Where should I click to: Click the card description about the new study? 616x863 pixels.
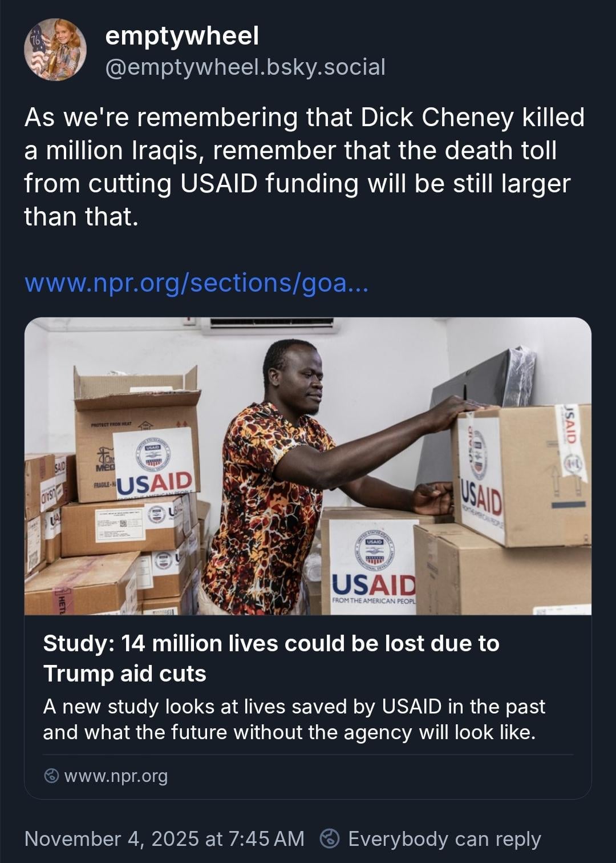294,719
